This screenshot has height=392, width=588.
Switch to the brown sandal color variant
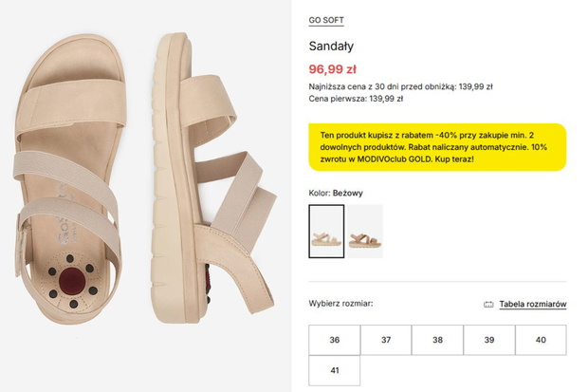click(x=365, y=232)
